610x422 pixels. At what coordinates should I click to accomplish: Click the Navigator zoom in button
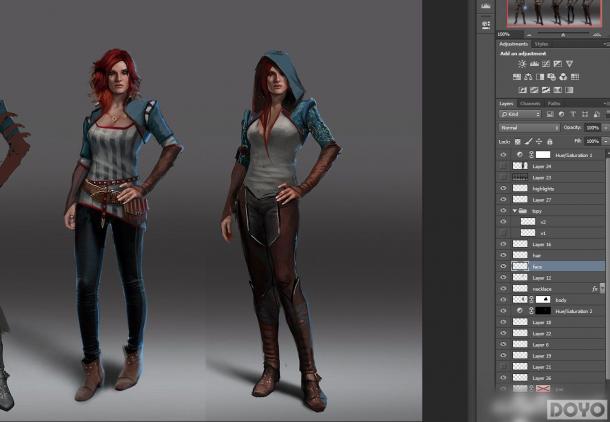(x=597, y=35)
